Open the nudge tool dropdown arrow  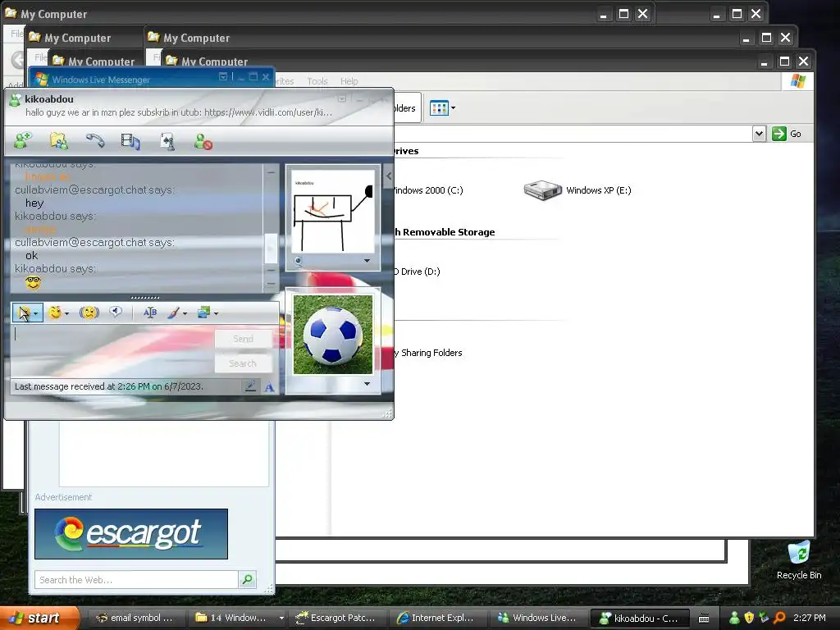35,313
